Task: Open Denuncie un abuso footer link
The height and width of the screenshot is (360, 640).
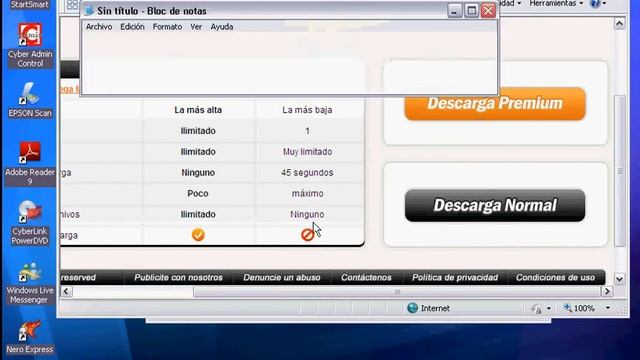Action: [282, 278]
